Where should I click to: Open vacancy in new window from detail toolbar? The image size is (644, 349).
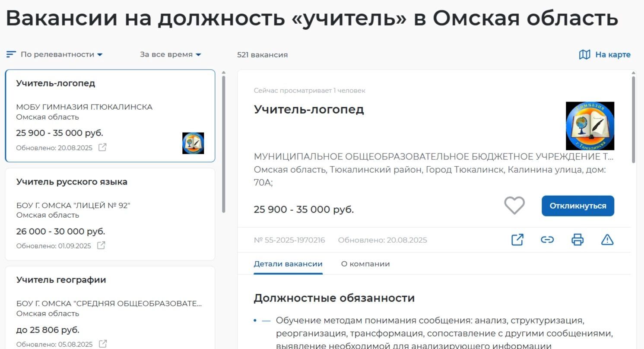(517, 240)
